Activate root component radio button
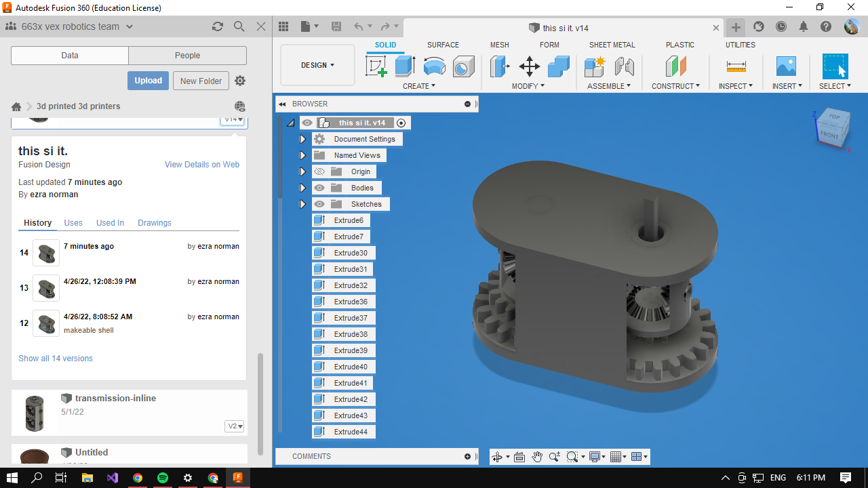 point(401,123)
